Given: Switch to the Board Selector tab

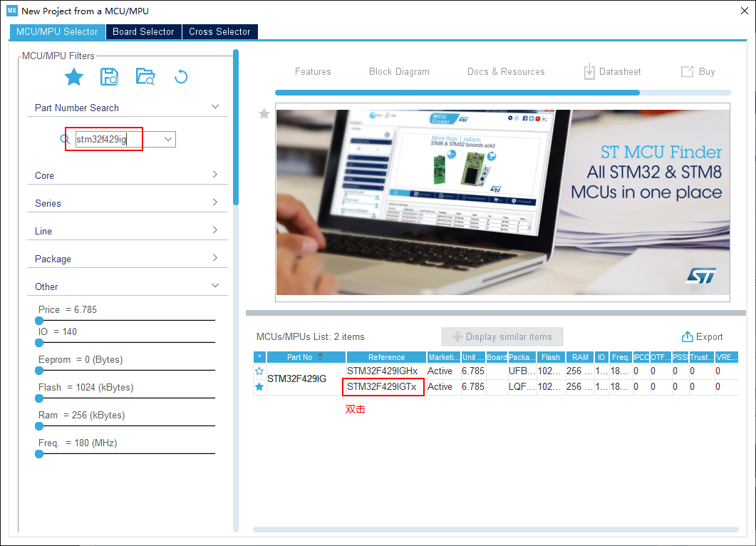Looking at the screenshot, I should pyautogui.click(x=143, y=32).
